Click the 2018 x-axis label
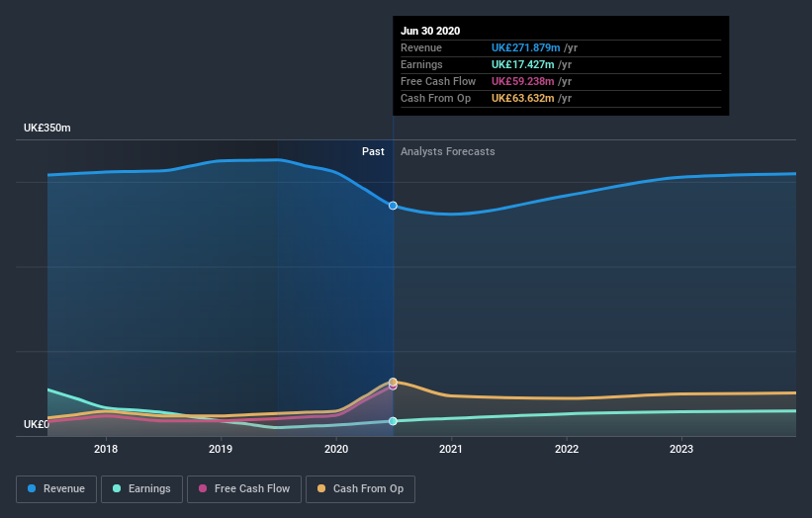This screenshot has width=812, height=518. point(106,449)
